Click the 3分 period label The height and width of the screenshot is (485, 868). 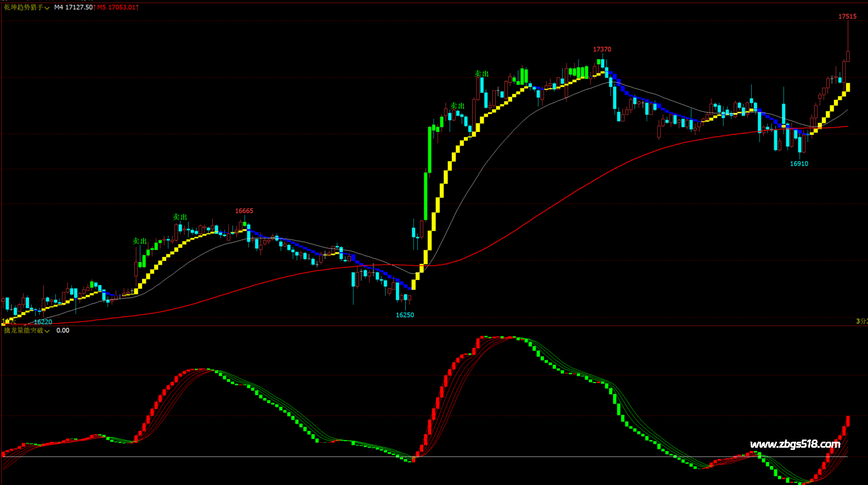[x=861, y=321]
